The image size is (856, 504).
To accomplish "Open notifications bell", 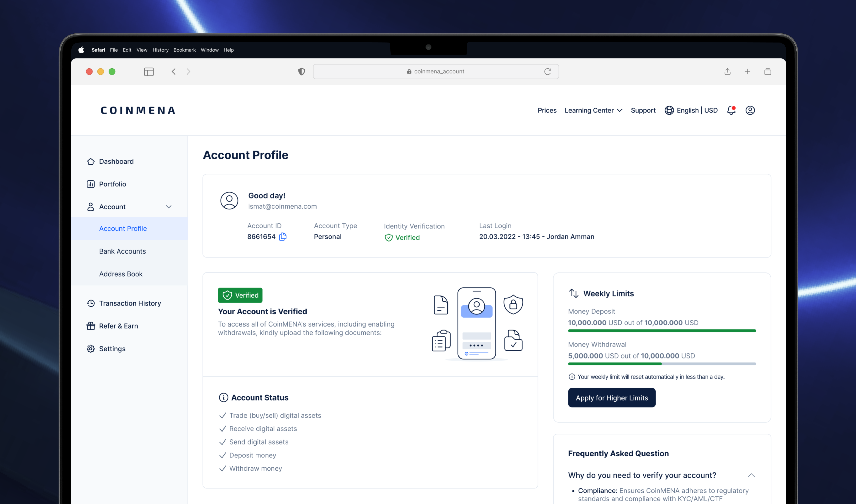I will 731,110.
